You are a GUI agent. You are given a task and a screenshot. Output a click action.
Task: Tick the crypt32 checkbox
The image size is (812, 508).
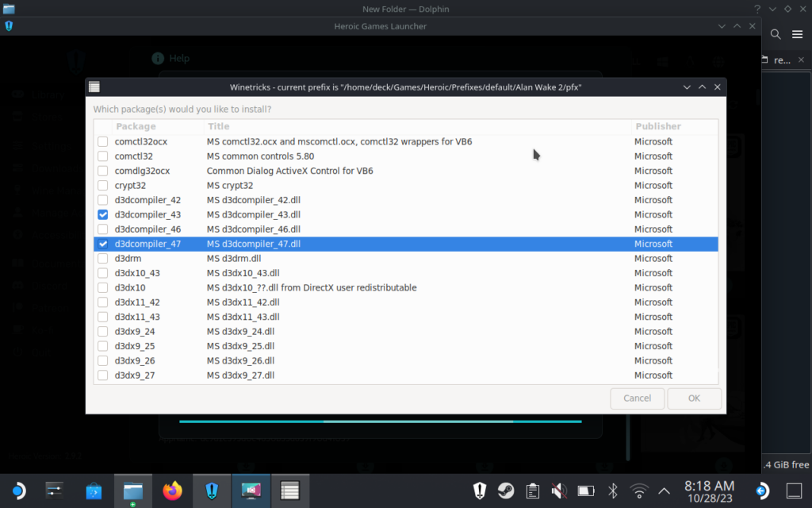click(x=102, y=185)
